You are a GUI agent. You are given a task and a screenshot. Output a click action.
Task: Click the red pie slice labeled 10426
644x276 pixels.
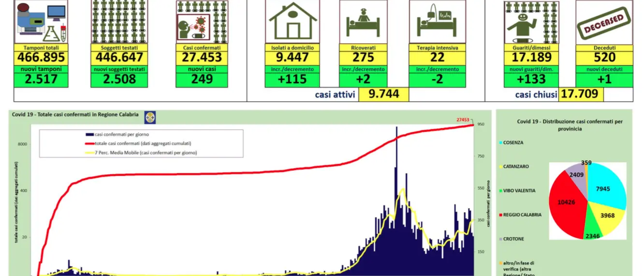point(567,203)
